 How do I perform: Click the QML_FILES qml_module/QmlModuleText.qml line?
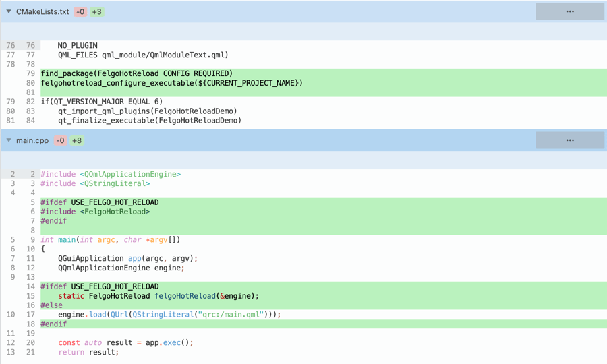(143, 55)
